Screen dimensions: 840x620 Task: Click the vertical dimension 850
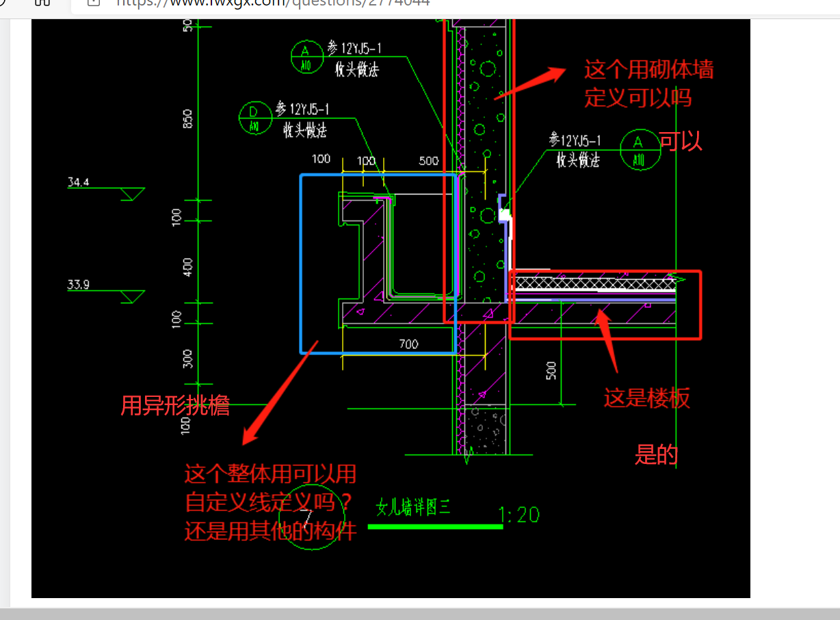(188, 118)
